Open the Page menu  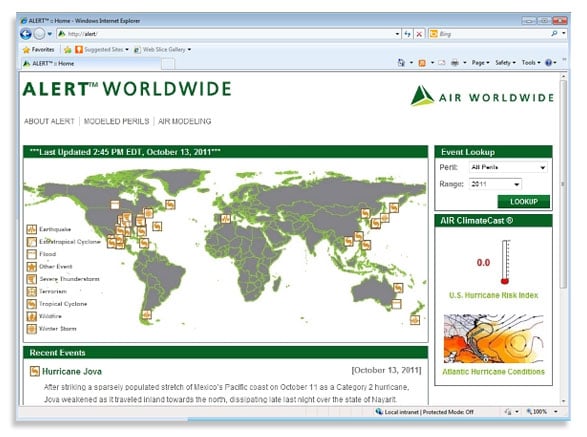coord(480,63)
